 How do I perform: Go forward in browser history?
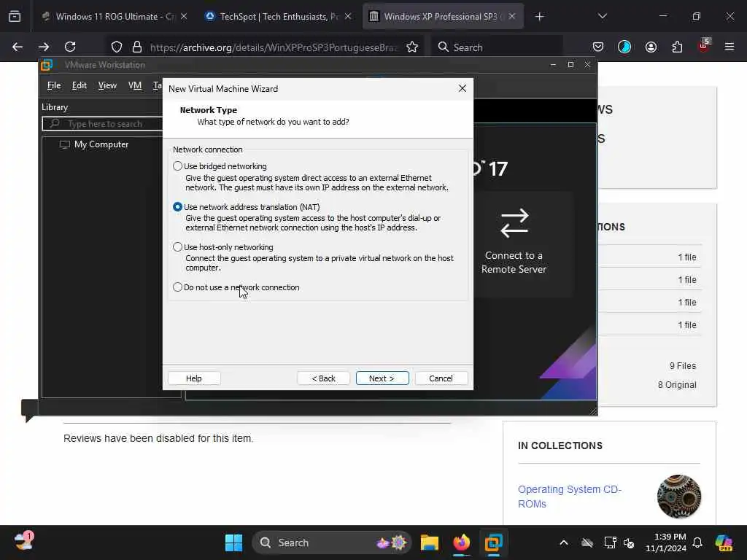[44, 47]
